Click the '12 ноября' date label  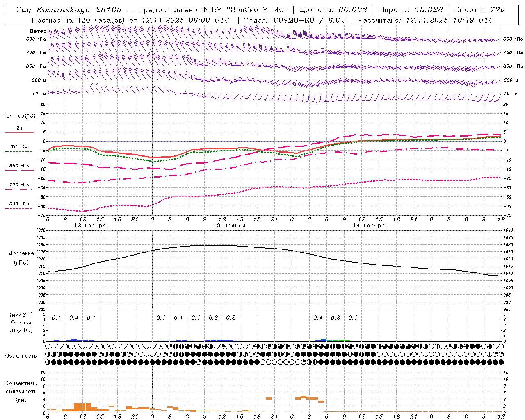(x=90, y=226)
